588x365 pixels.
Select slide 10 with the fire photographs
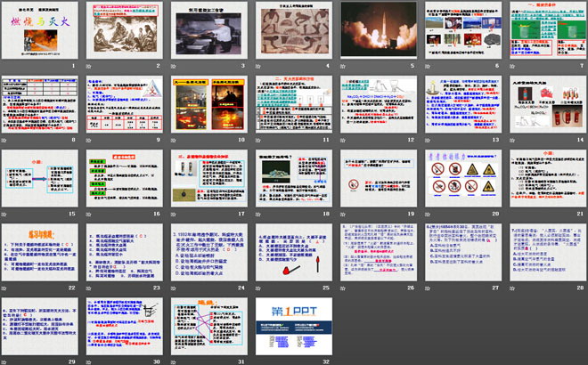pyautogui.click(x=208, y=104)
